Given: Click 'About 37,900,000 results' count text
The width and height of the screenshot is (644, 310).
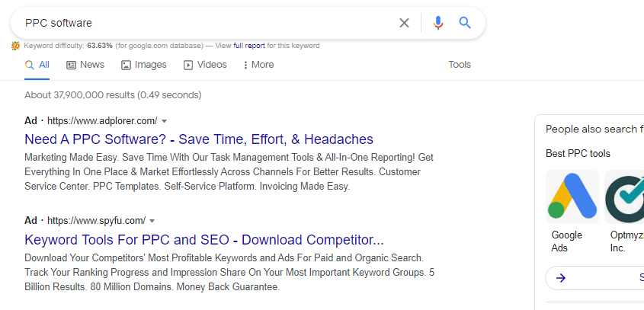Looking at the screenshot, I should [x=113, y=95].
